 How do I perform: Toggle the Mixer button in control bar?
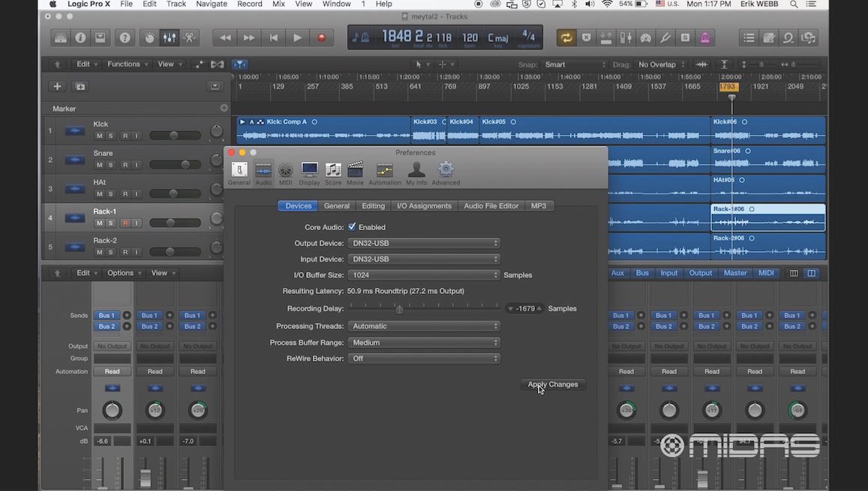point(170,37)
